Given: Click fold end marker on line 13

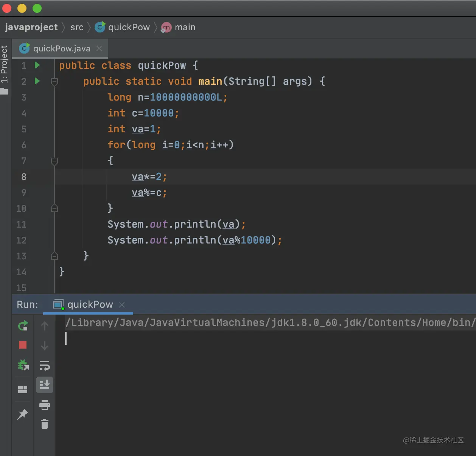Looking at the screenshot, I should [x=54, y=256].
